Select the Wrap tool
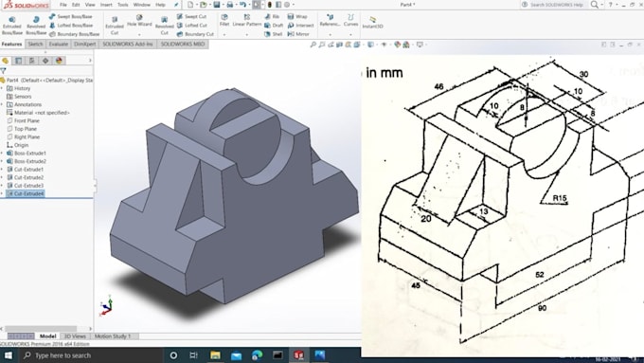Image resolution: width=644 pixels, height=363 pixels. [x=297, y=16]
